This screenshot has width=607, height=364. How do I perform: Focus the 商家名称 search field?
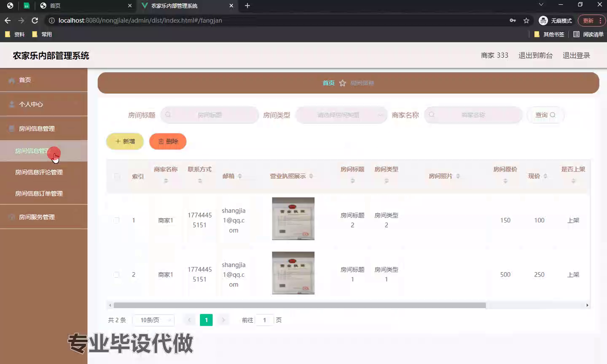[473, 115]
